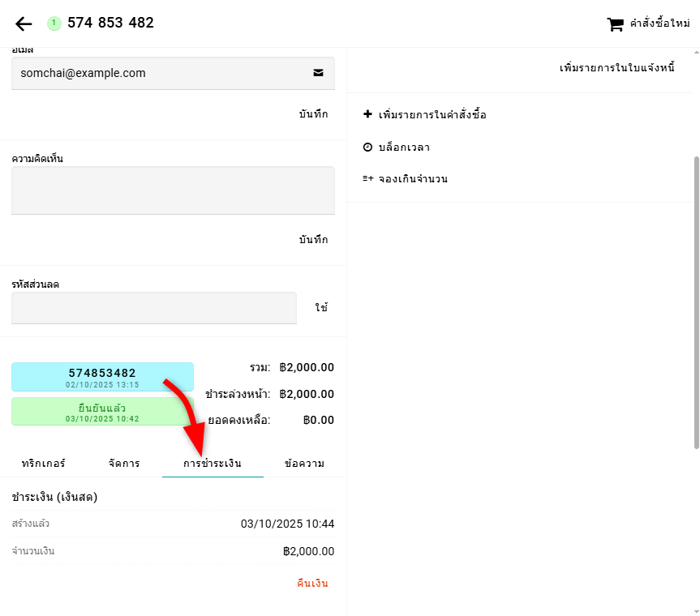Click the green status badge icon
Screen dimensions: 700x616
tap(54, 24)
